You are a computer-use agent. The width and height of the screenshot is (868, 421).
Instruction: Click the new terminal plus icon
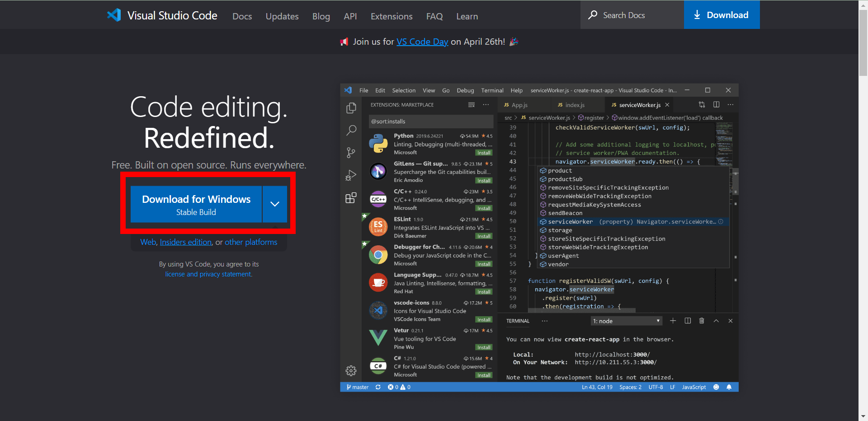(673, 321)
